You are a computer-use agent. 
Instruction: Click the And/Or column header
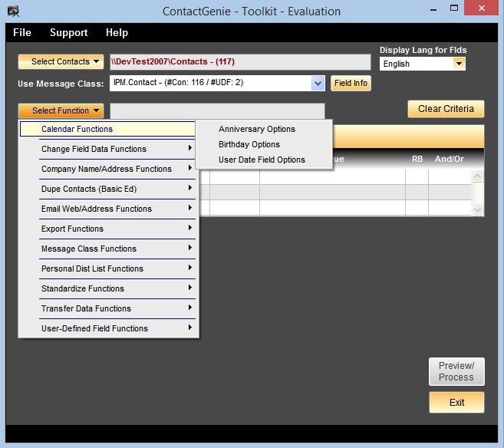coord(450,159)
